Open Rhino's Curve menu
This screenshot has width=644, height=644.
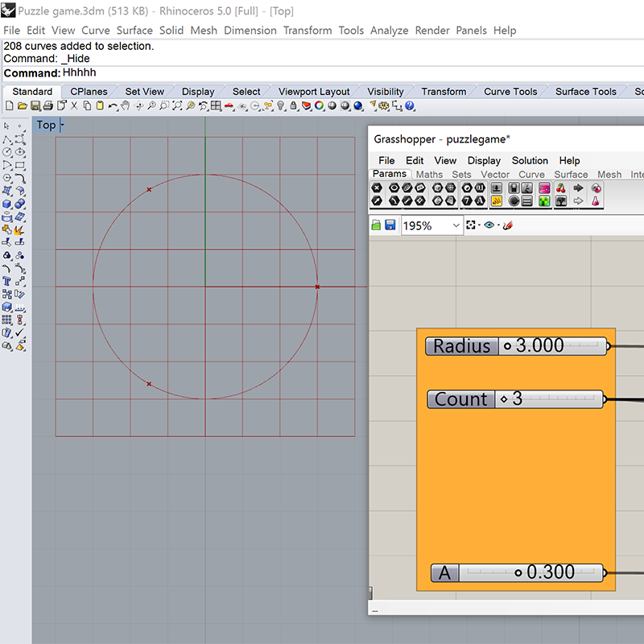point(96,31)
